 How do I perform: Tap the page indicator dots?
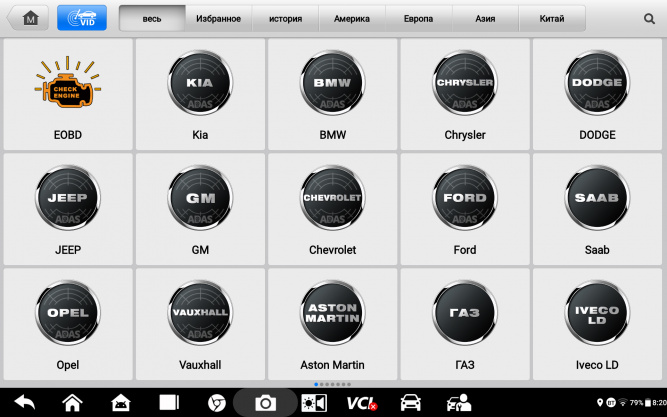click(x=332, y=384)
